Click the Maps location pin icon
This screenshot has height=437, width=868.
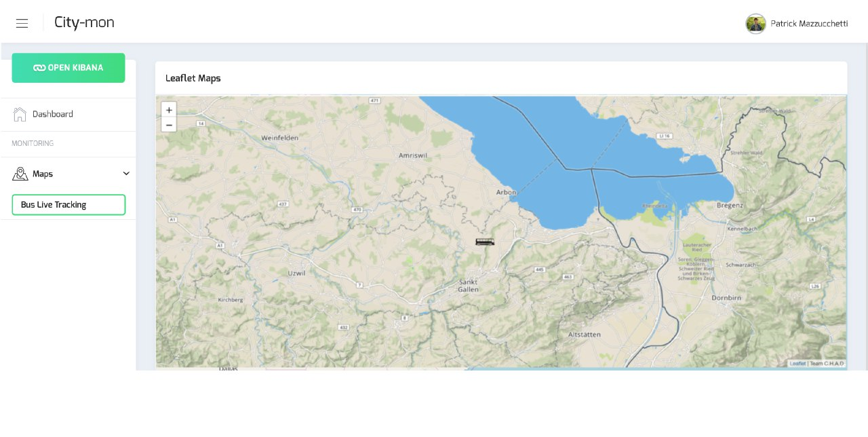20,174
